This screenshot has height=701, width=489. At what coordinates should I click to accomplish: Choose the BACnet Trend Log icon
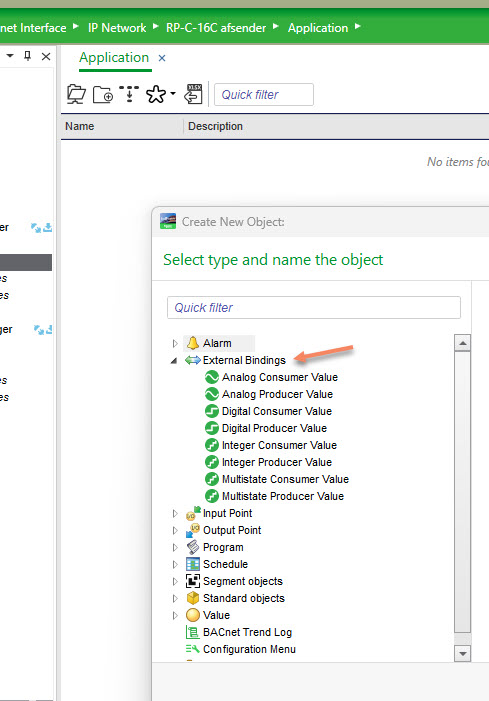192,632
